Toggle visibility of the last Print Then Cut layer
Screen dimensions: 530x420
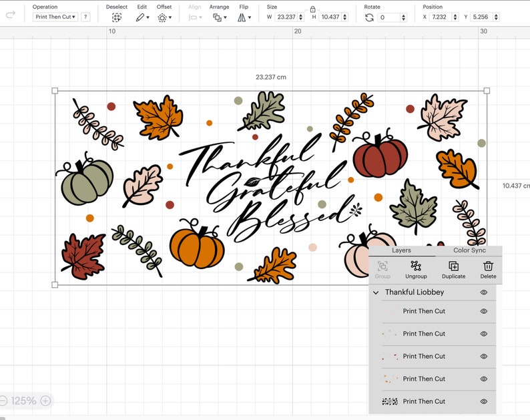(484, 401)
